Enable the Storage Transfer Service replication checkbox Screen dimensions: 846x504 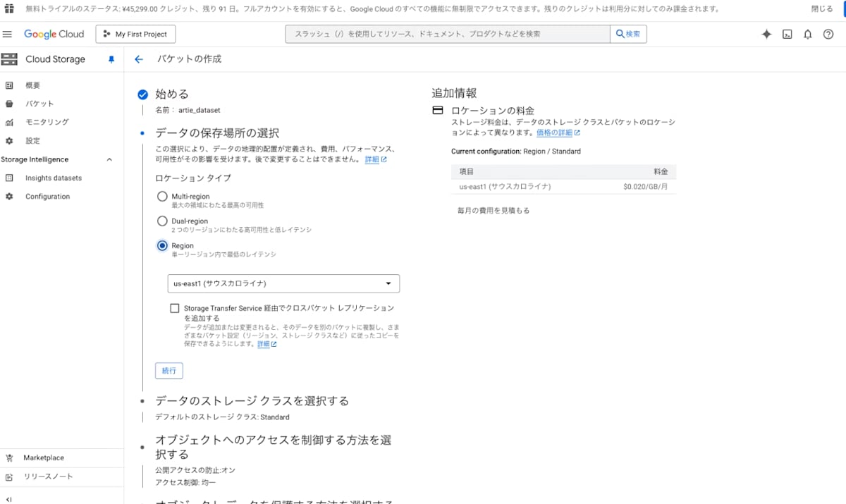[175, 308]
